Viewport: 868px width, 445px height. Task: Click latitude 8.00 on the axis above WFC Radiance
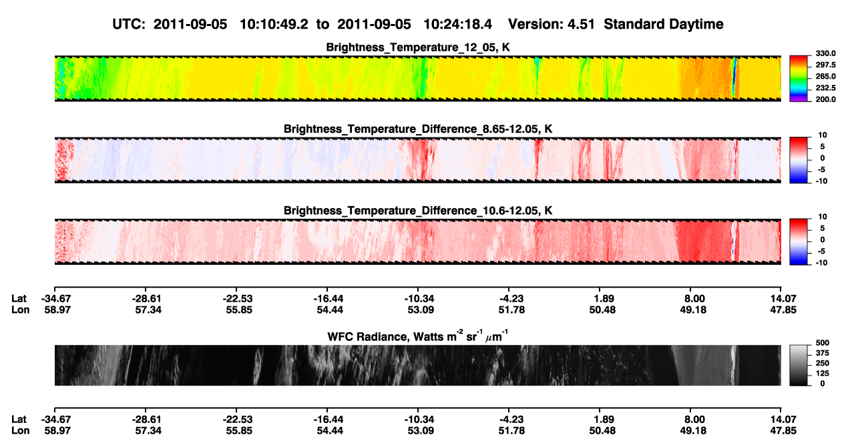[x=694, y=299]
